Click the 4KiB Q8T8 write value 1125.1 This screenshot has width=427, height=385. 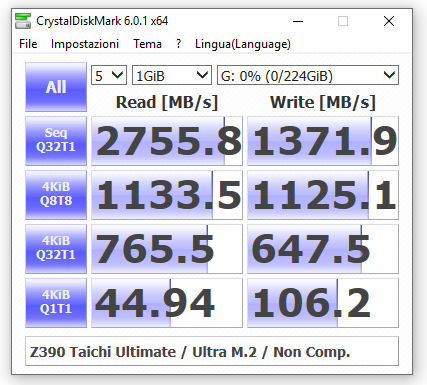tap(323, 195)
